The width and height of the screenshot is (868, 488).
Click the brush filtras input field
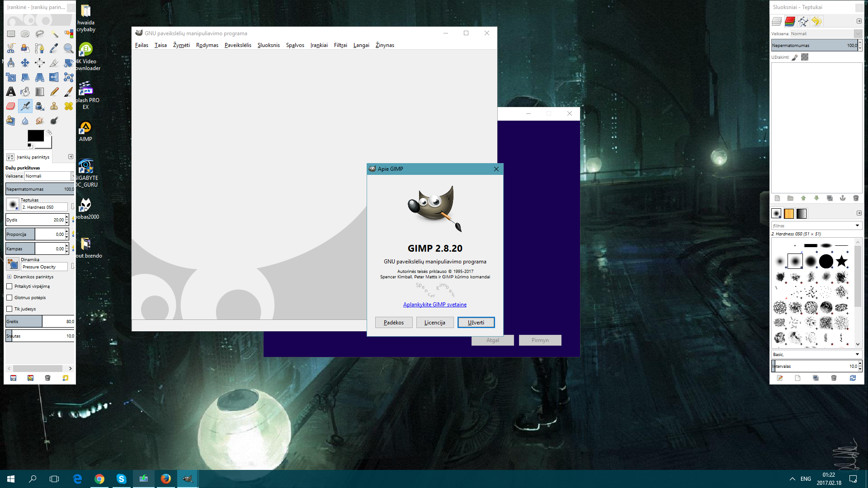click(x=812, y=225)
